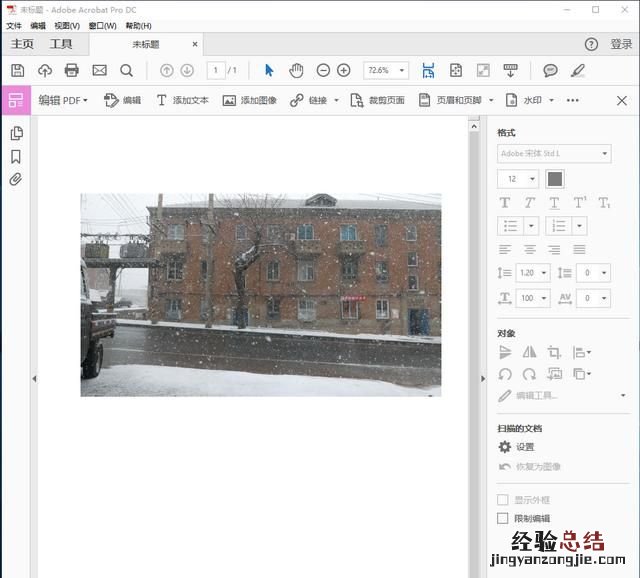Click the 添加文本 button

[x=182, y=100]
